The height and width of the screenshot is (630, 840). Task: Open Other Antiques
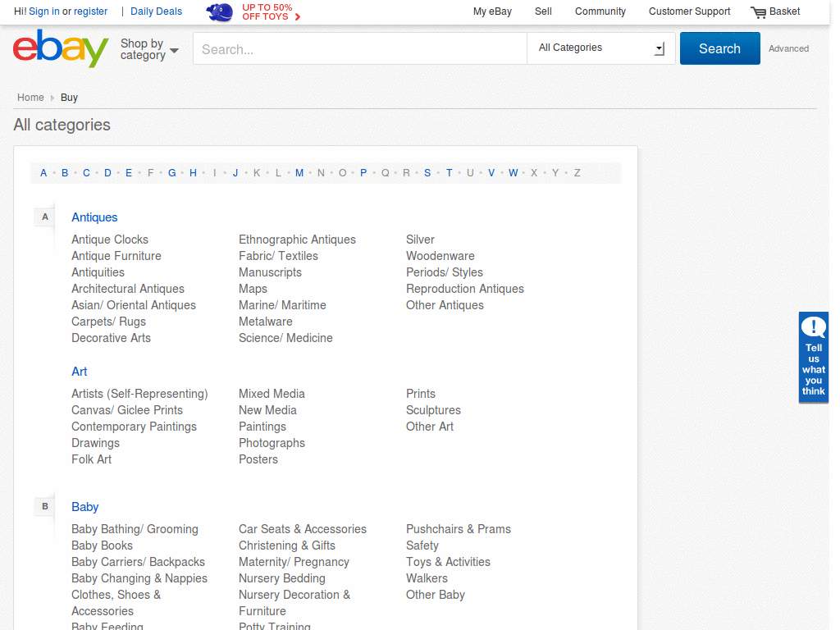[445, 305]
